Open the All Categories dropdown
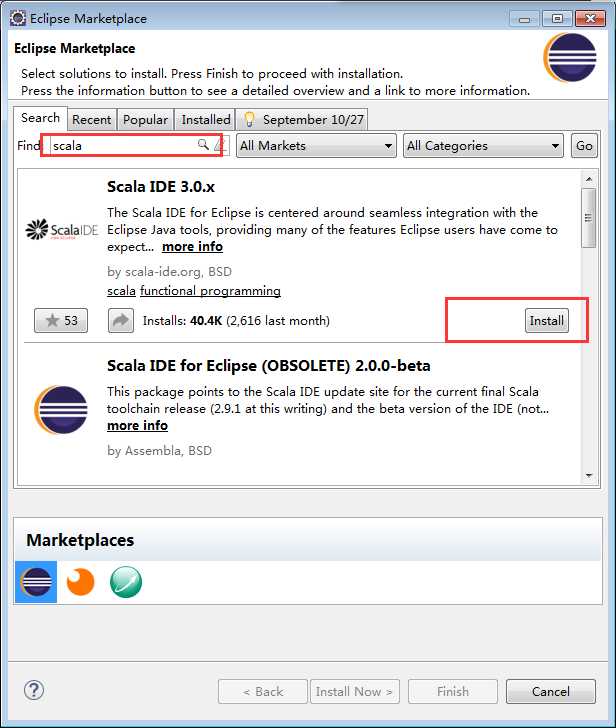Screen dimensions: 616x728 (x=483, y=146)
